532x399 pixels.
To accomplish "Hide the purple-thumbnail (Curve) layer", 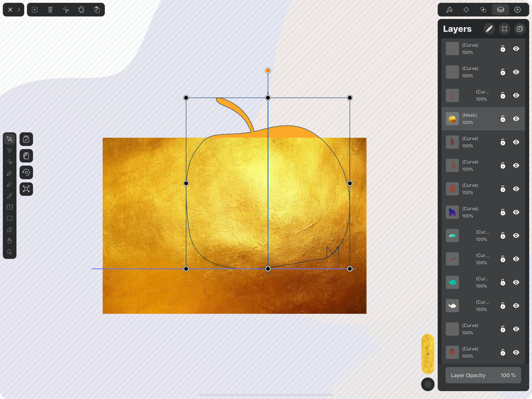I will click(516, 212).
